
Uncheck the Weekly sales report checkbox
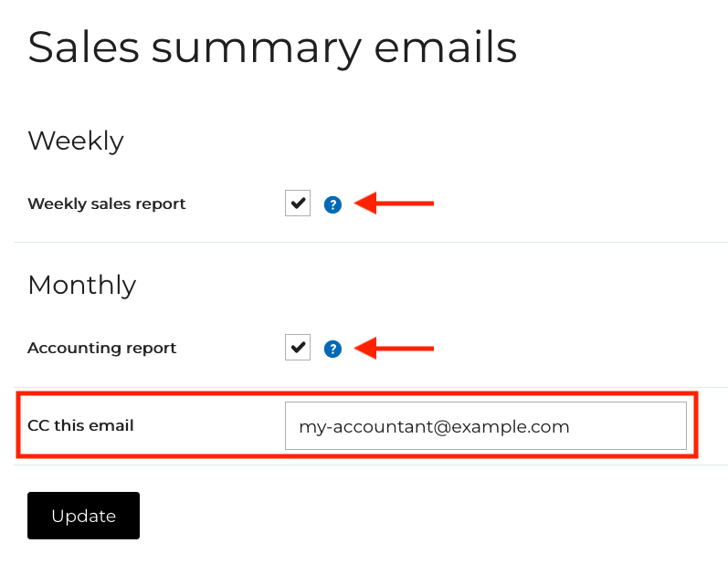pos(298,204)
